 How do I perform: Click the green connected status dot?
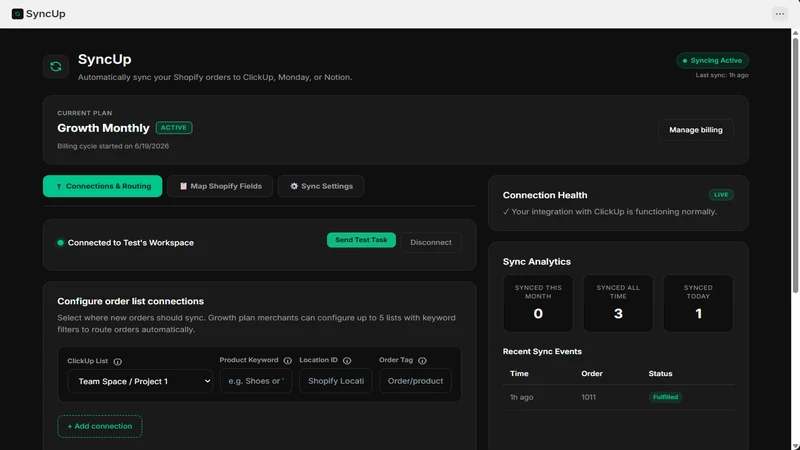61,243
